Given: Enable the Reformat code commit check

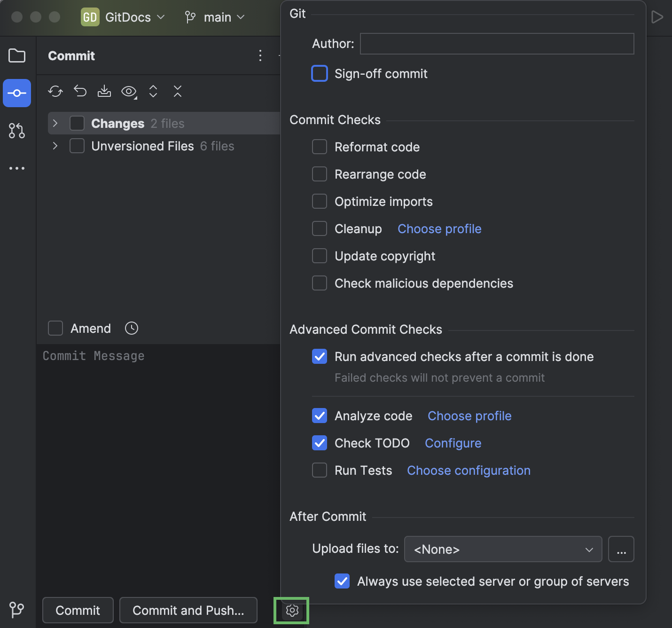Looking at the screenshot, I should (320, 147).
